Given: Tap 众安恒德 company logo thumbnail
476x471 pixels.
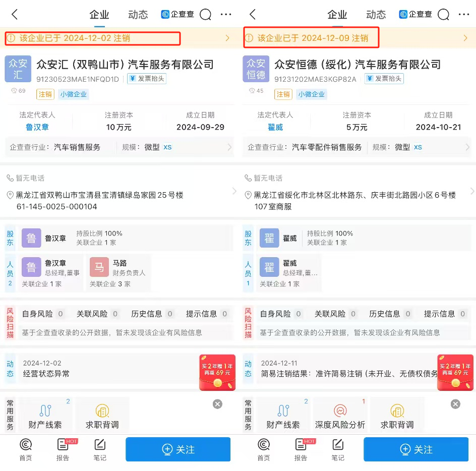Looking at the screenshot, I should point(256,69).
